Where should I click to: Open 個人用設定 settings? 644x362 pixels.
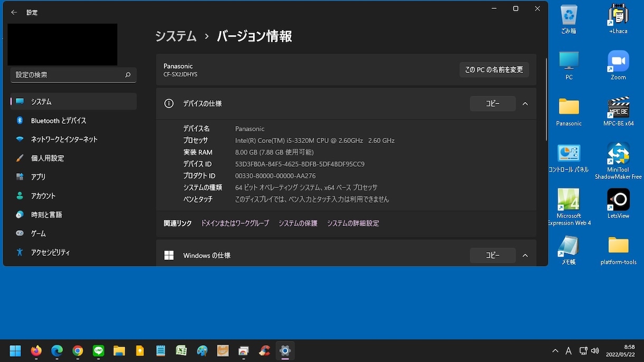point(73,158)
